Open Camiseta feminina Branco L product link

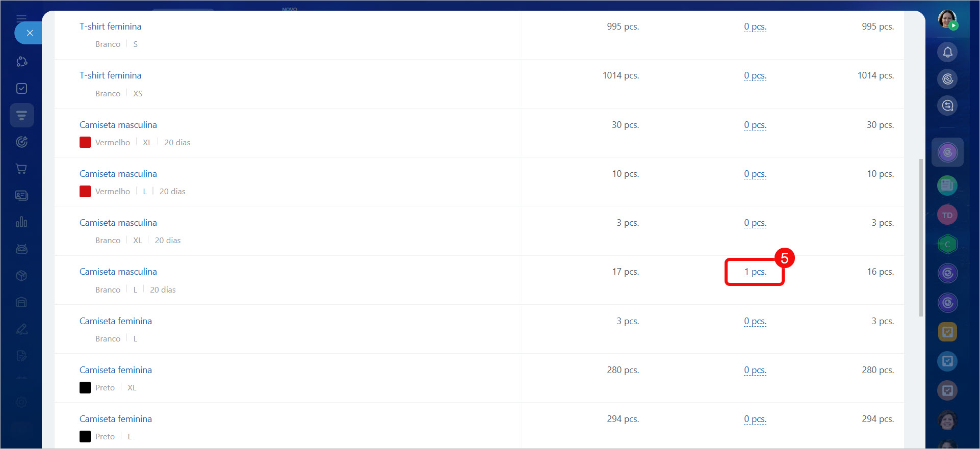point(116,321)
